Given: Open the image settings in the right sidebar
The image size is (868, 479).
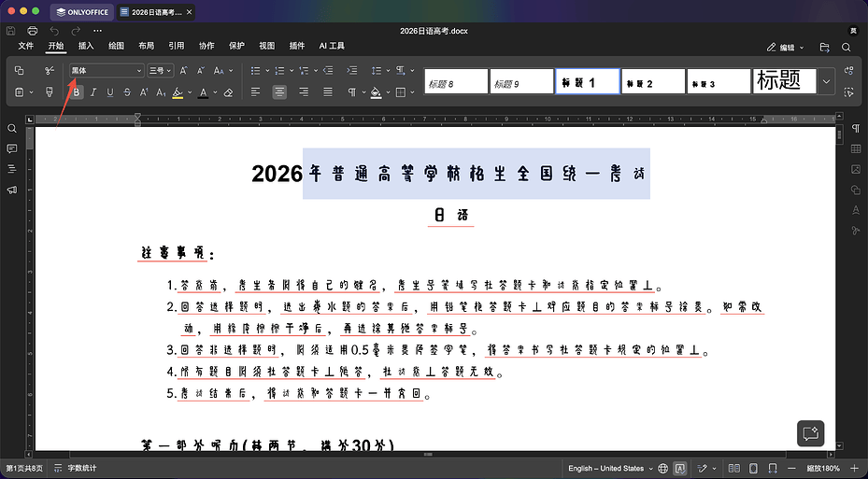Looking at the screenshot, I should click(x=856, y=169).
